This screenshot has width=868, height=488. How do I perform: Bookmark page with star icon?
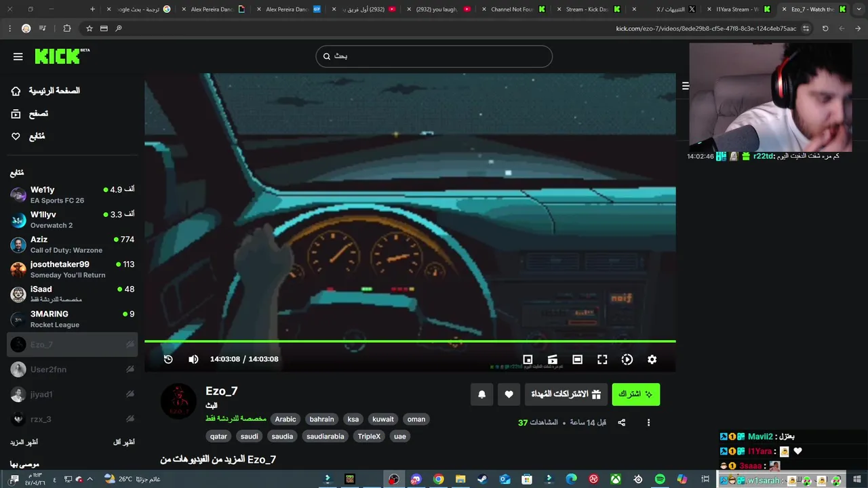[x=89, y=28]
